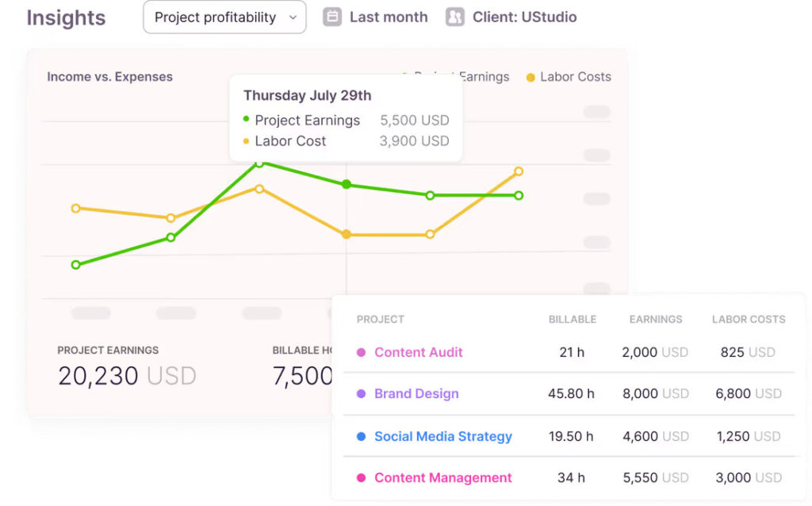Viewport: 812px width, 506px height.
Task: Click the purple Brand Design color dot
Action: 361,393
